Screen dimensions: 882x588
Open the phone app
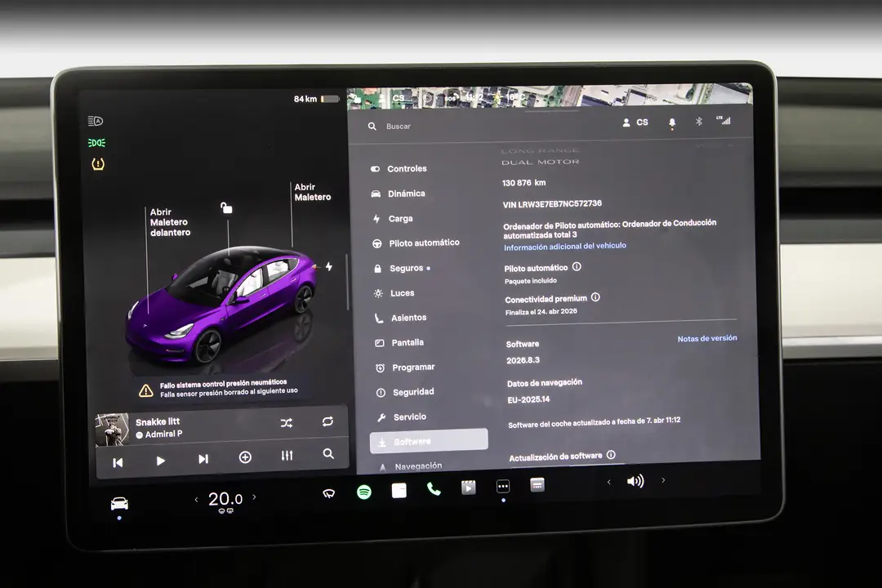434,489
